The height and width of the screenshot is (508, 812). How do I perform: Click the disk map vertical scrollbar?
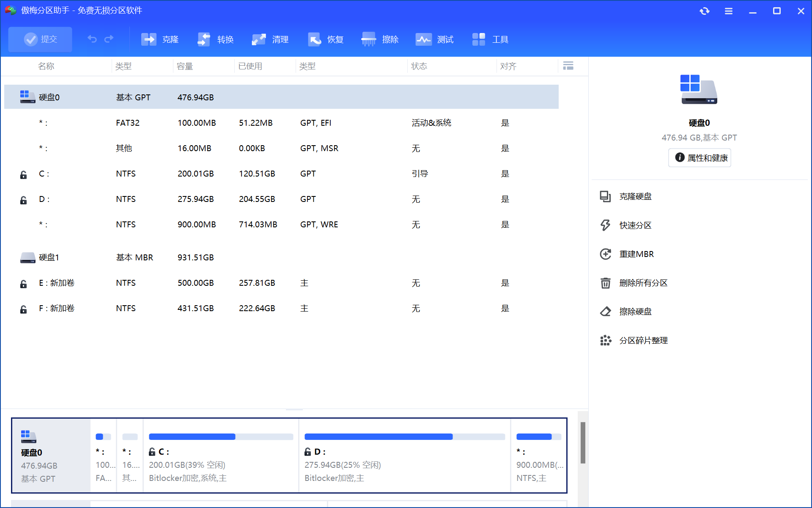[583, 442]
